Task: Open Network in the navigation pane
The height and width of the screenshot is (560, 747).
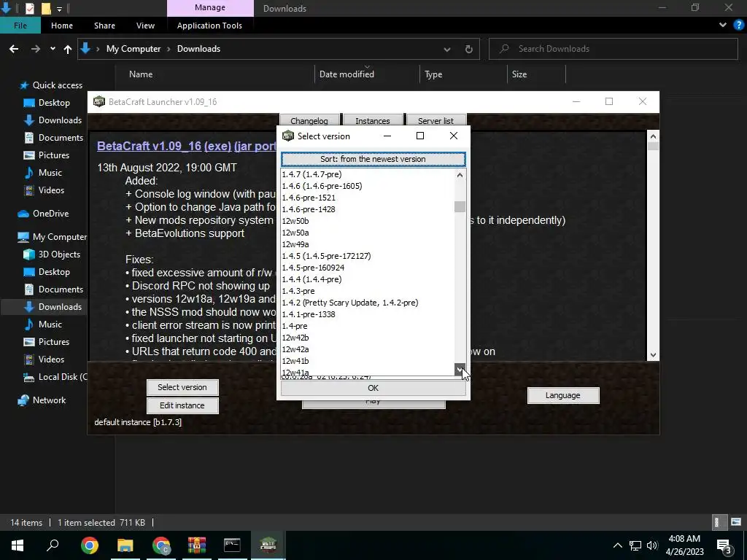Action: 49,400
